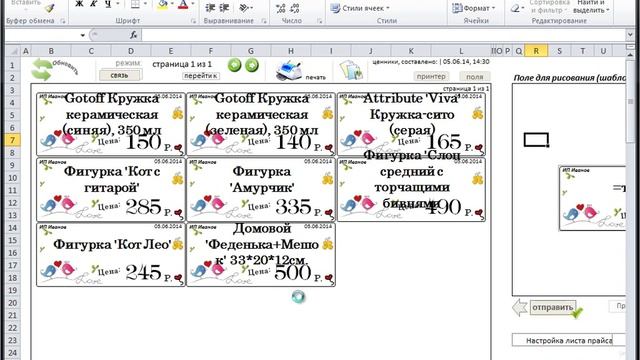Select the Gotoff Кружка зеленая price tag

pyautogui.click(x=261, y=124)
